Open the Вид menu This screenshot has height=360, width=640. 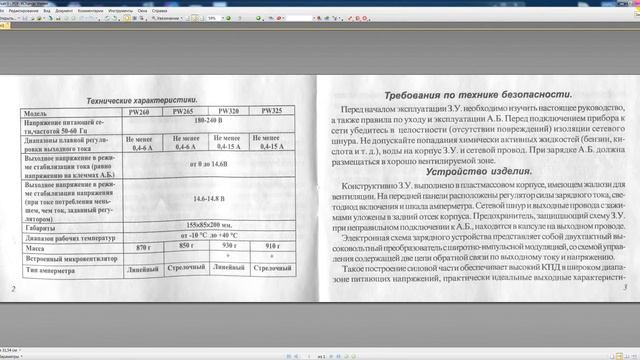coord(47,11)
